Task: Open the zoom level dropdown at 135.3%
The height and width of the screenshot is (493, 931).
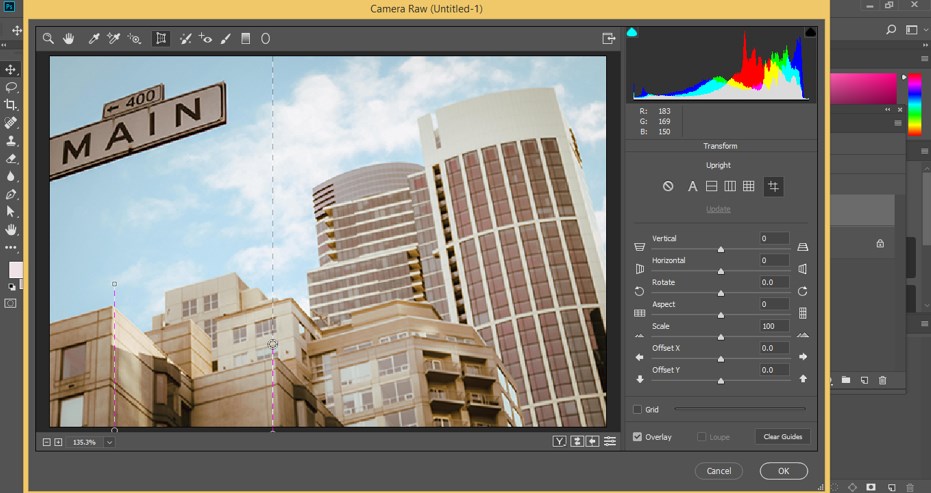Action: coord(109,442)
